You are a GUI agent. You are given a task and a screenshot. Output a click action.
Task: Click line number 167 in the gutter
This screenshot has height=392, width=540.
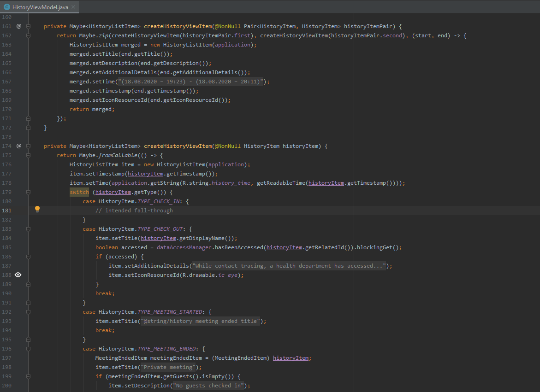6,82
